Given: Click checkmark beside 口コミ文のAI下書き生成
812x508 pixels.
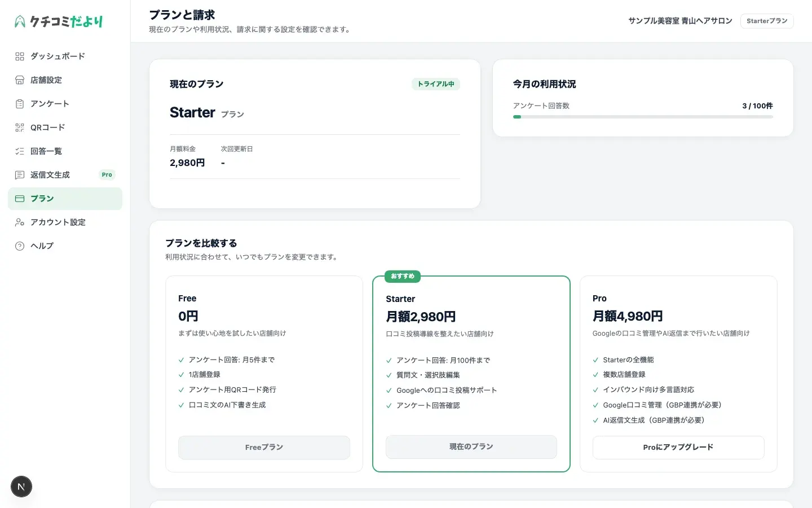Looking at the screenshot, I should pyautogui.click(x=182, y=405).
